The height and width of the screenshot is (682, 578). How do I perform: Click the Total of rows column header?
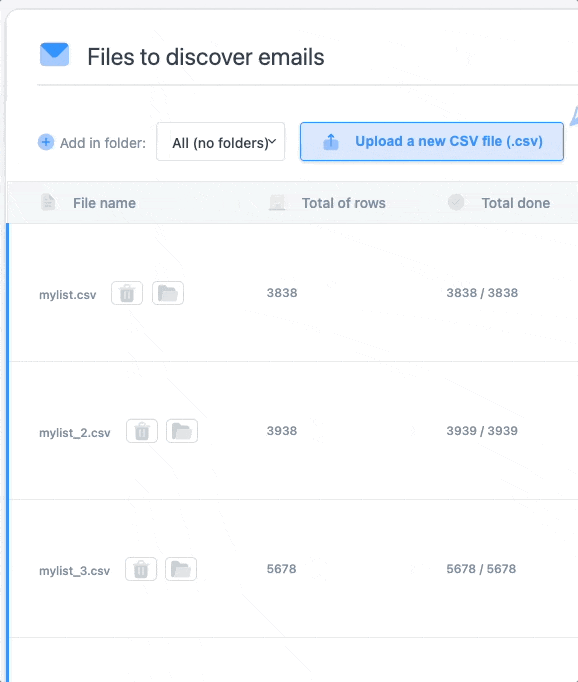[344, 203]
